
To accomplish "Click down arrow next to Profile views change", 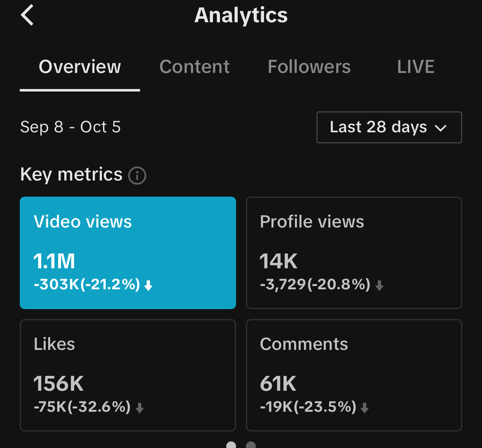I will (x=379, y=286).
